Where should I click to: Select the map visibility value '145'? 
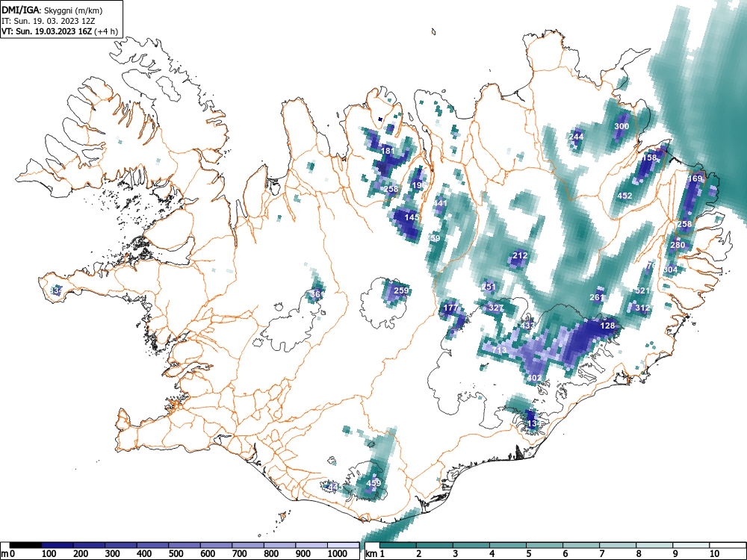pyautogui.click(x=412, y=217)
